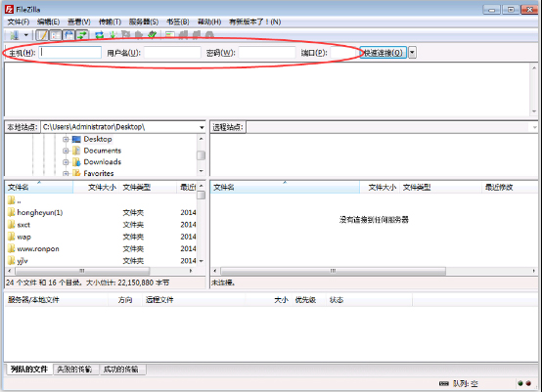542x392 pixels.
Task: Open the Site Manager dropdown arrow
Action: tap(25, 35)
